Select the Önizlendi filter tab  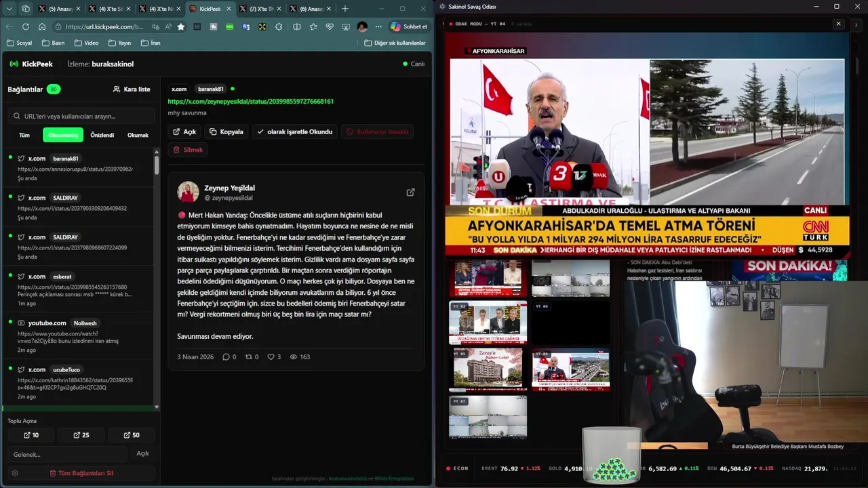pyautogui.click(x=102, y=135)
